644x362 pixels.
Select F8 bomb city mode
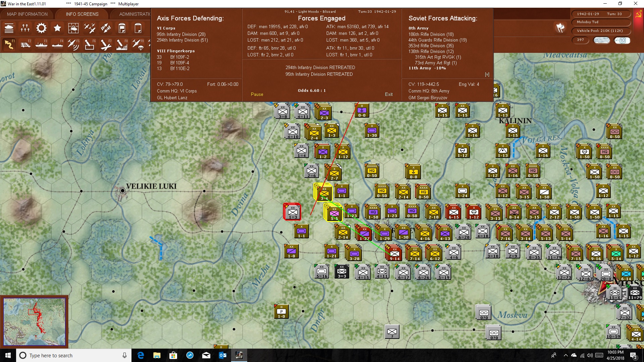122,44
